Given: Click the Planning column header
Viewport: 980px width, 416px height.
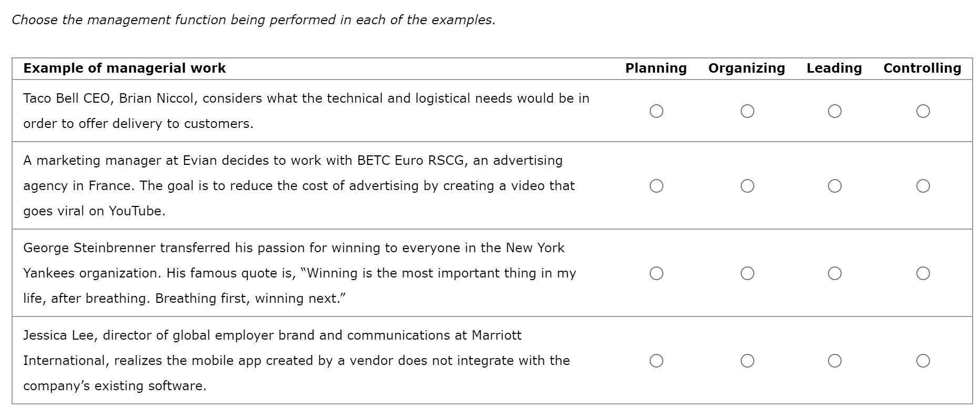Looking at the screenshot, I should click(x=655, y=68).
